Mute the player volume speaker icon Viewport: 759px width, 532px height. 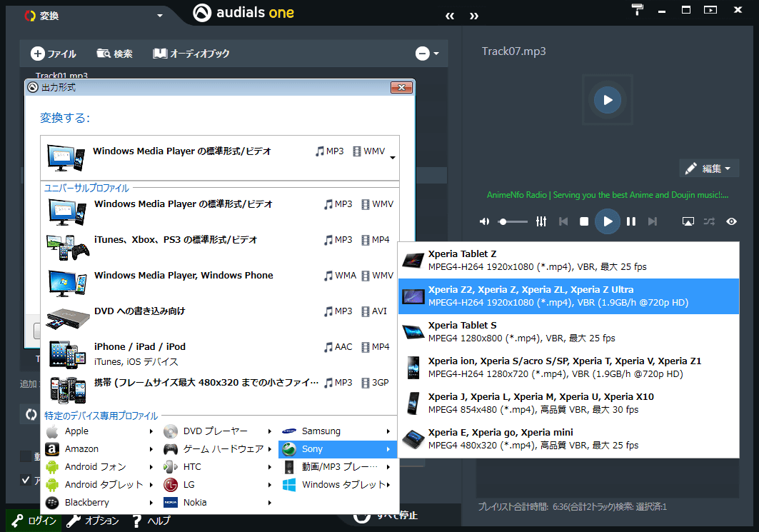484,221
